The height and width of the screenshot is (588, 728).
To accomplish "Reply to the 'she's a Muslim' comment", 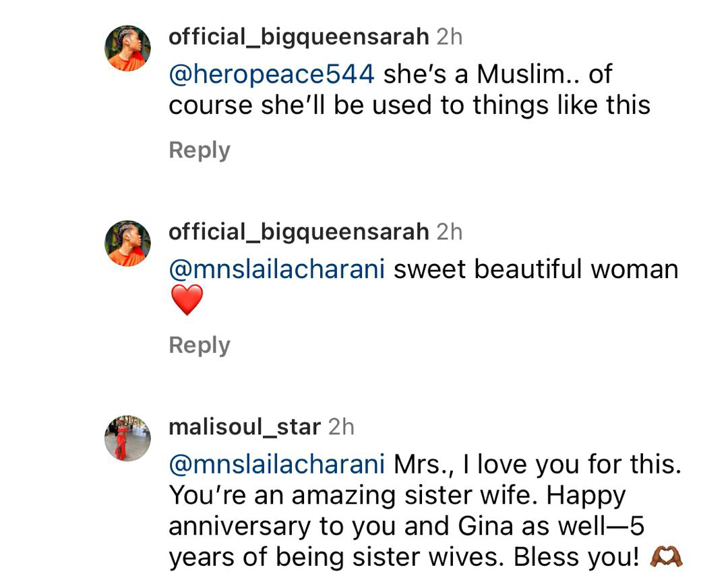I will click(x=200, y=150).
